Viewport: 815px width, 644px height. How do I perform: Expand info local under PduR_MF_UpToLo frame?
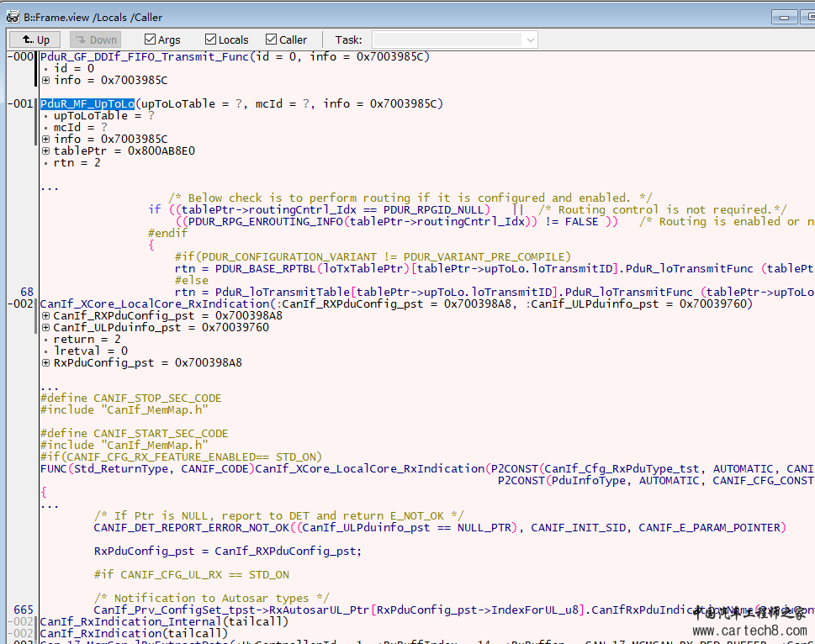tap(45, 140)
